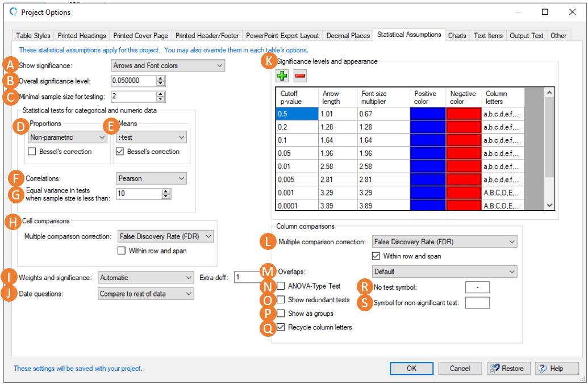
Task: Click the Cancel button
Action: 460,368
